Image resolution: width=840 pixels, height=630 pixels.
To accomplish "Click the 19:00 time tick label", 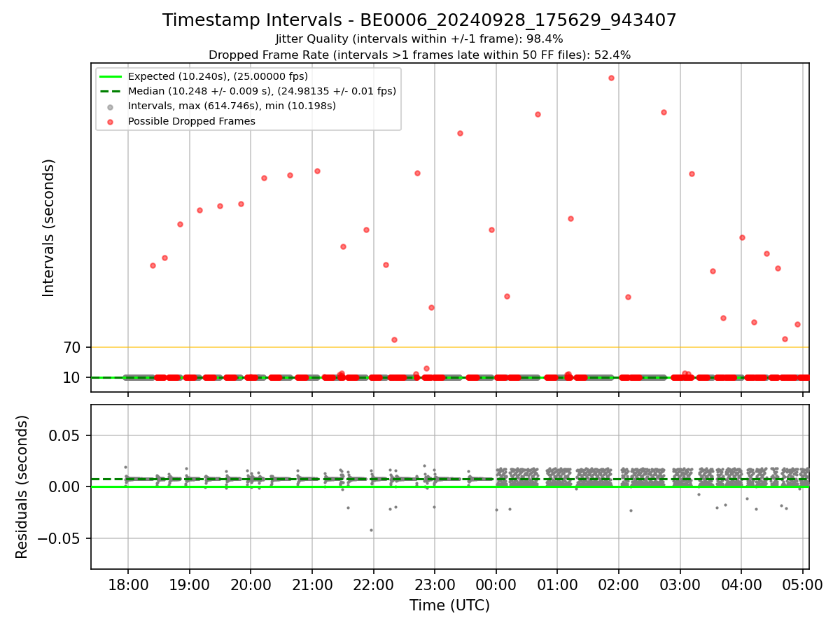I will point(189,584).
